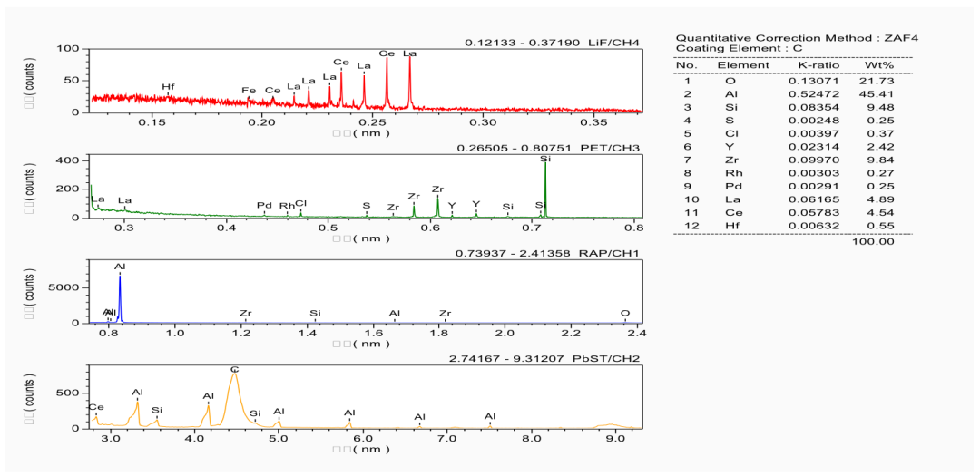
Task: Click the O peak label in RAP spectrum
Action: tap(624, 312)
